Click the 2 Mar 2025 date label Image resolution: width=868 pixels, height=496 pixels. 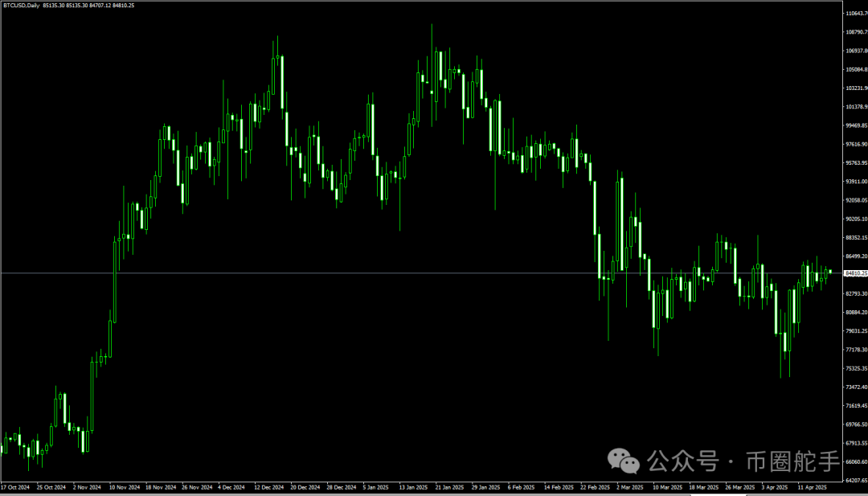coord(629,488)
